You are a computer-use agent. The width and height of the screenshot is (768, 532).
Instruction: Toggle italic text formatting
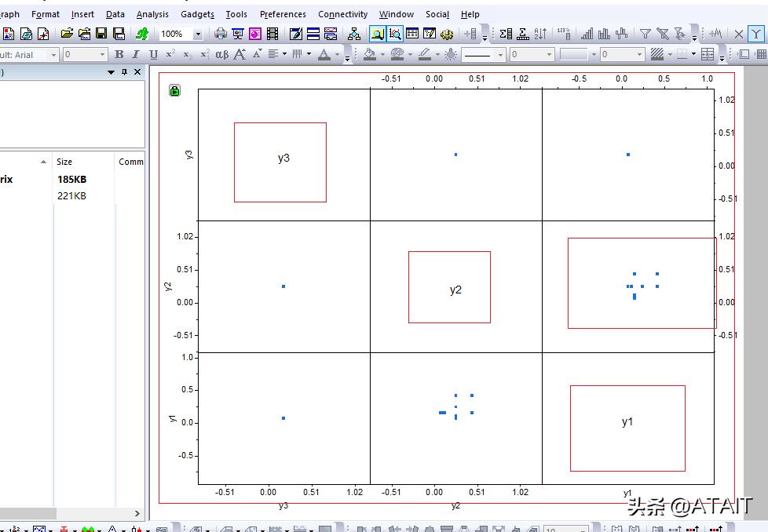[135, 54]
